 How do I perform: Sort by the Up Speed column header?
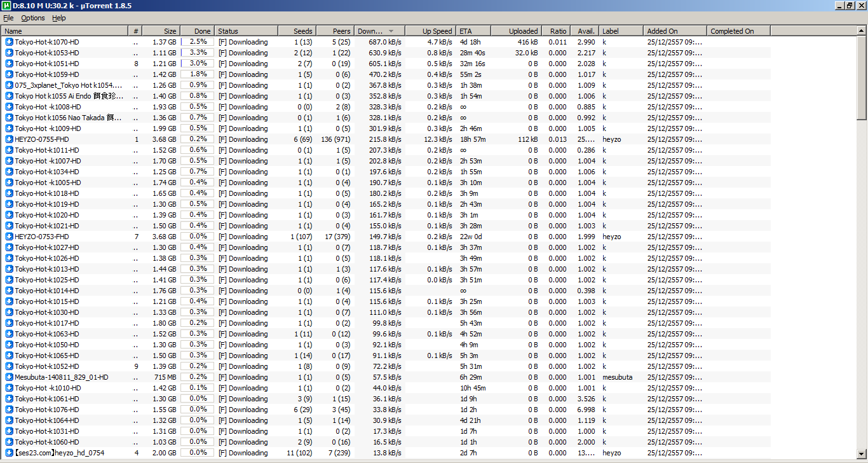tap(430, 31)
